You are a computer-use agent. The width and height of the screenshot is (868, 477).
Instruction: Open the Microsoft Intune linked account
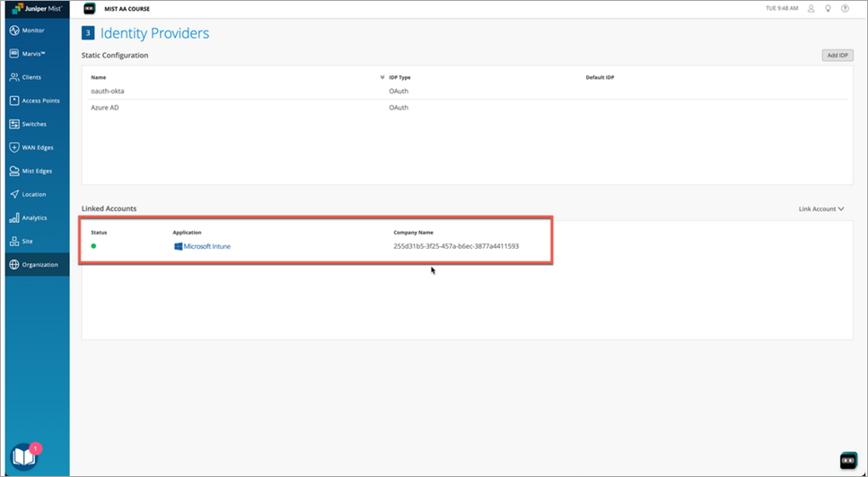tap(206, 246)
